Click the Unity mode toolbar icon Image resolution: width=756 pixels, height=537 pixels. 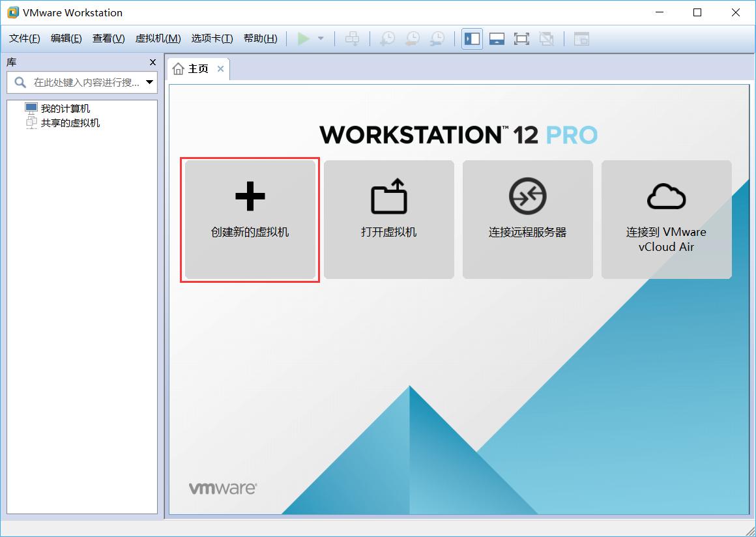pyautogui.click(x=546, y=38)
